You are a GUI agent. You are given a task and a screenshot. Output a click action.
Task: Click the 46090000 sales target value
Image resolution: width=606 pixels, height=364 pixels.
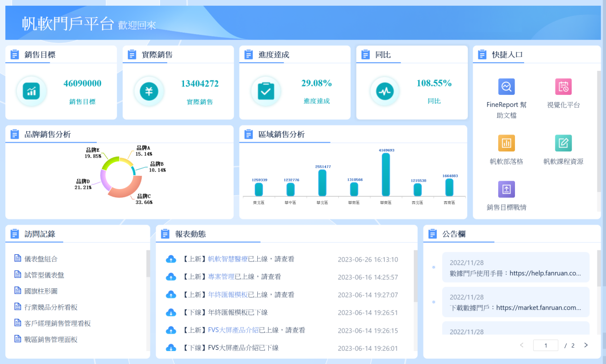coord(82,83)
